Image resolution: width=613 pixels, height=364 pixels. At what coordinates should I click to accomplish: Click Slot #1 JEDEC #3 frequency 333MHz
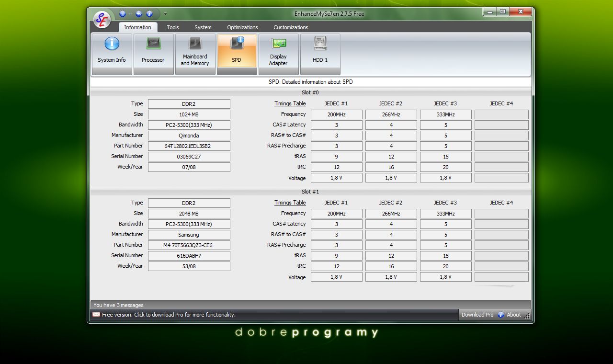click(x=445, y=214)
